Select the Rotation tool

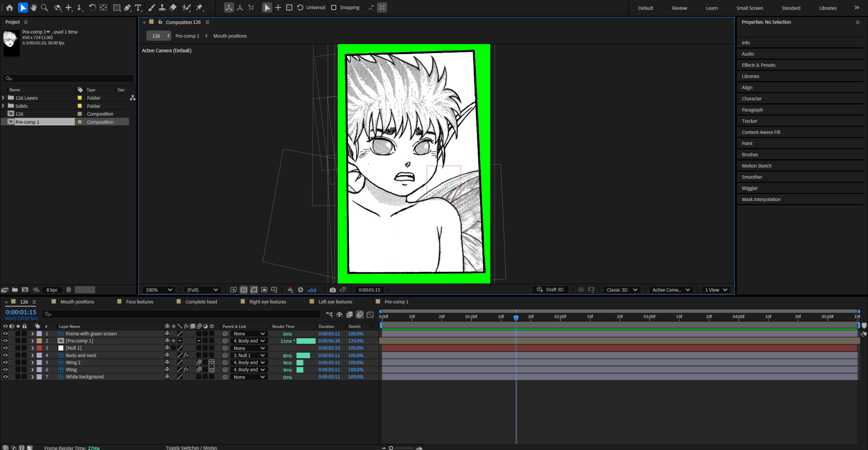(x=92, y=7)
